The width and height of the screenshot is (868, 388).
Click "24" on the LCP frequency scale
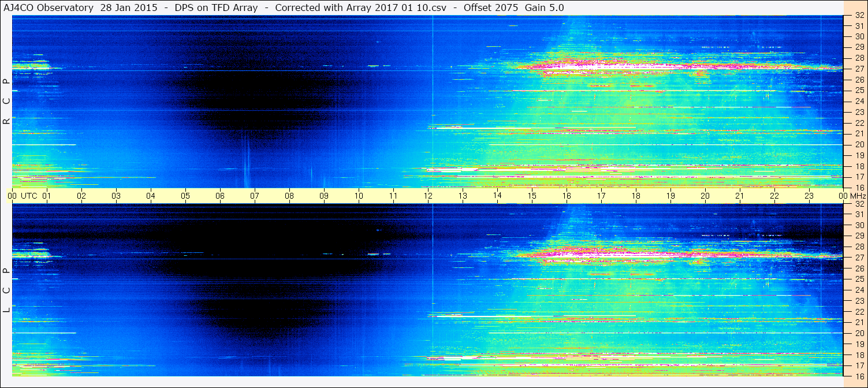tap(859, 290)
